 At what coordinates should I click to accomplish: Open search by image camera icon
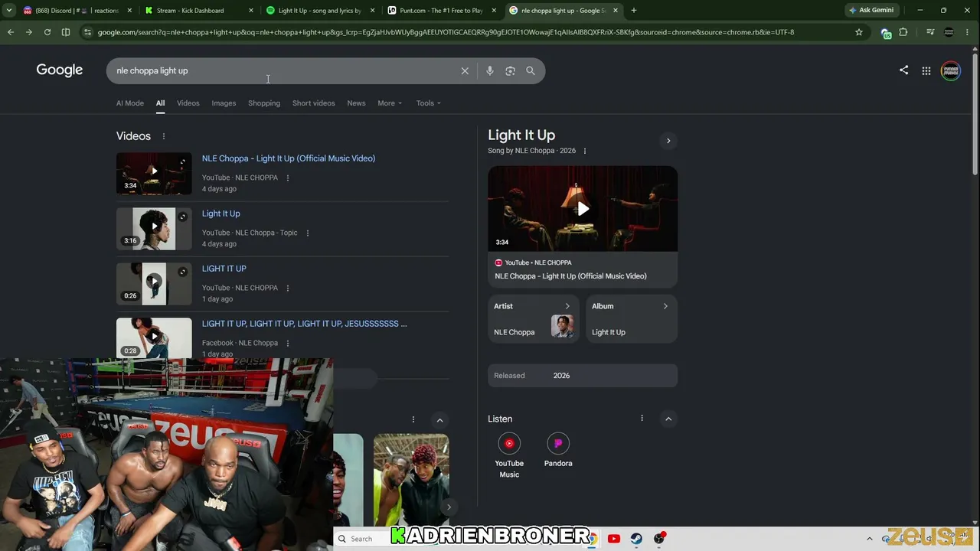(510, 70)
